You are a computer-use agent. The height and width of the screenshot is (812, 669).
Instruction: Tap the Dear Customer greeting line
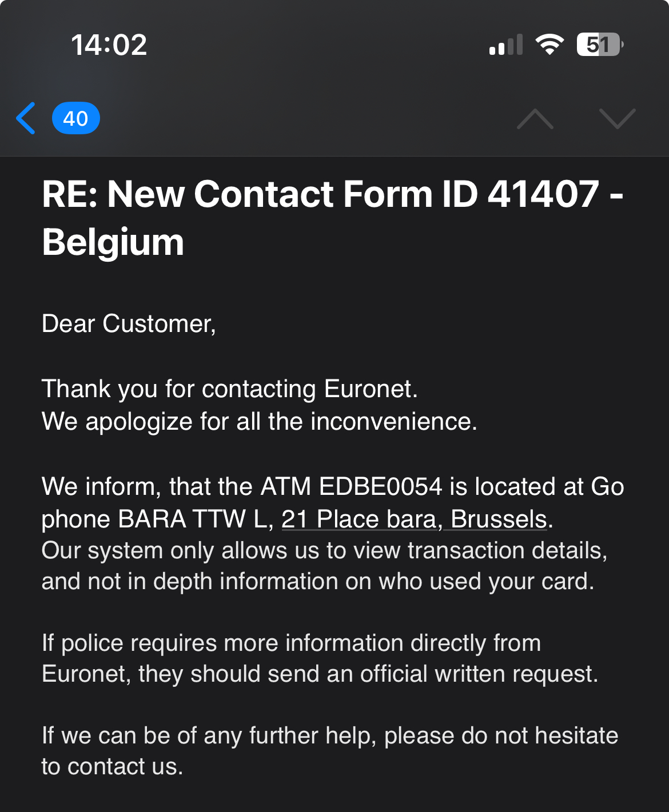(x=129, y=323)
